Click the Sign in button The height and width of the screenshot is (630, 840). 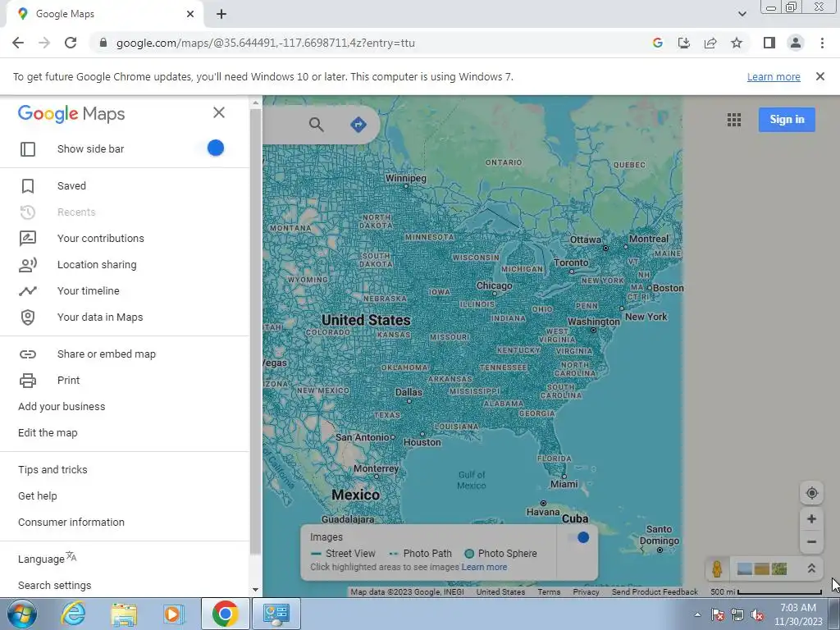tap(787, 120)
